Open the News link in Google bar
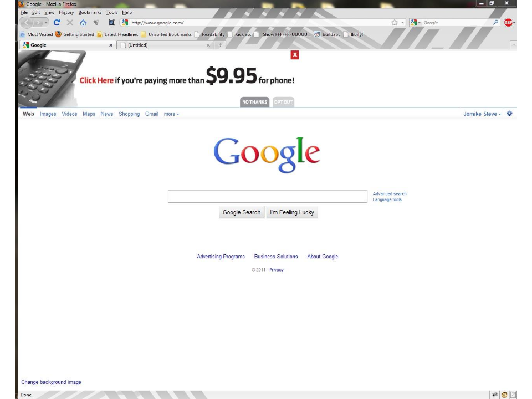 coord(106,114)
